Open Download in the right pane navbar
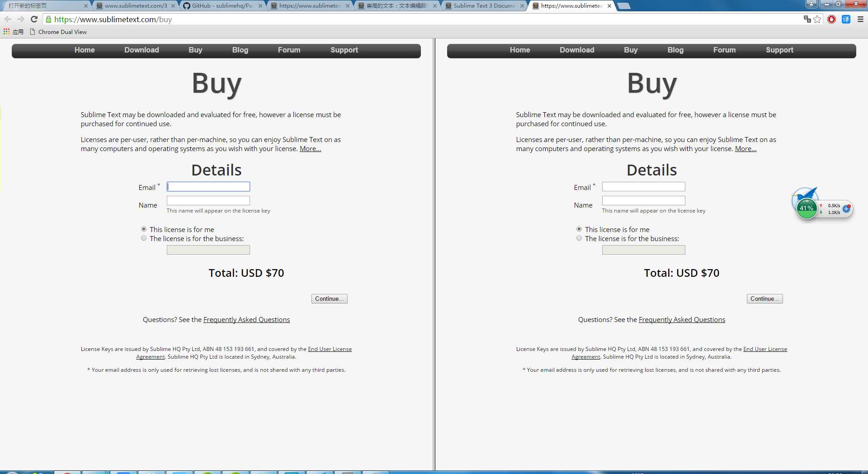The height and width of the screenshot is (474, 868). coord(577,50)
